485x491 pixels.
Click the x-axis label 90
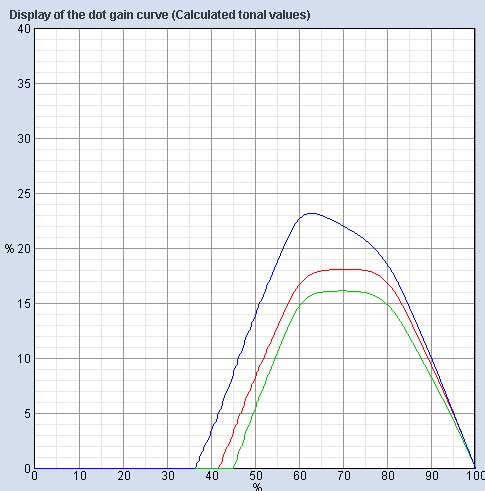point(432,476)
